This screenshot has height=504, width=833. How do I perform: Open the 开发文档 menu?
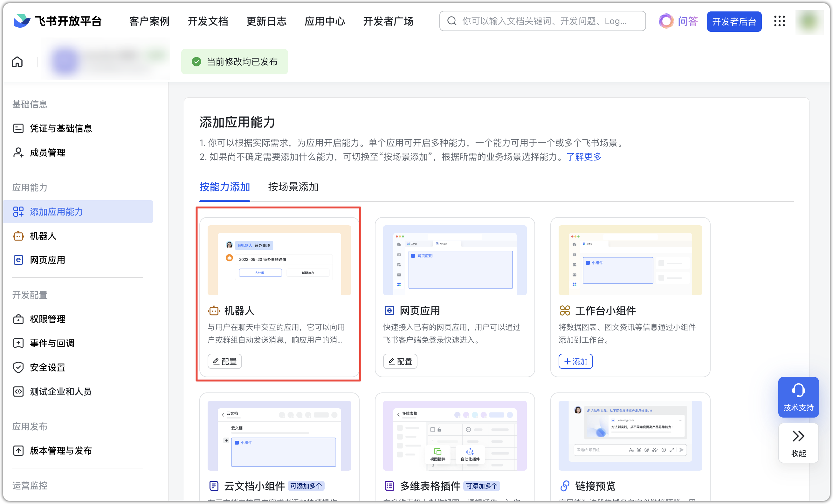(x=208, y=21)
